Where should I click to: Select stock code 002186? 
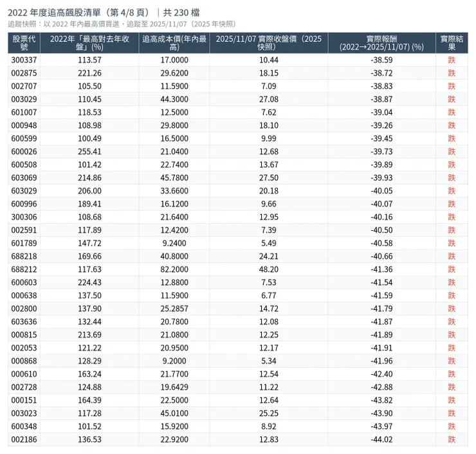(24, 439)
